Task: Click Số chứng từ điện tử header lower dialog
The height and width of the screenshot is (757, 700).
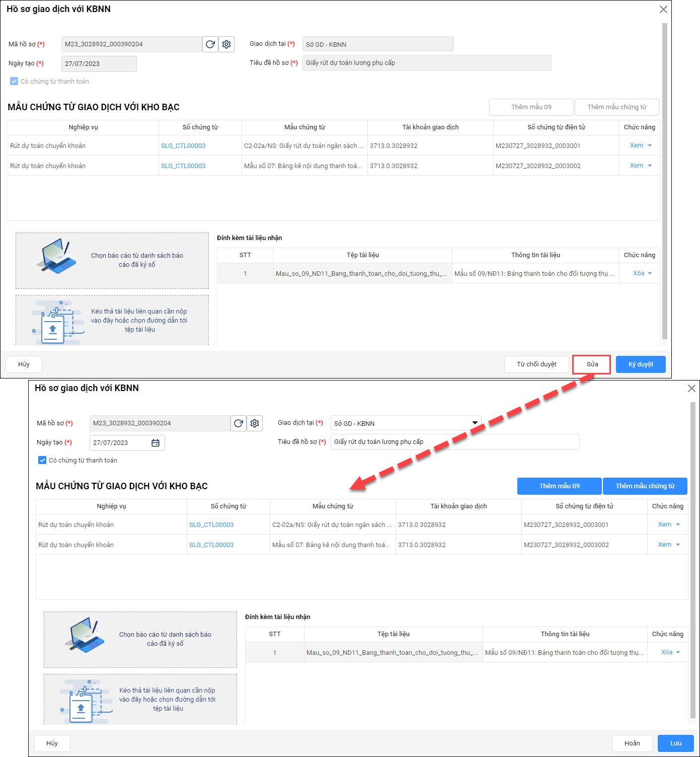Action: [584, 506]
